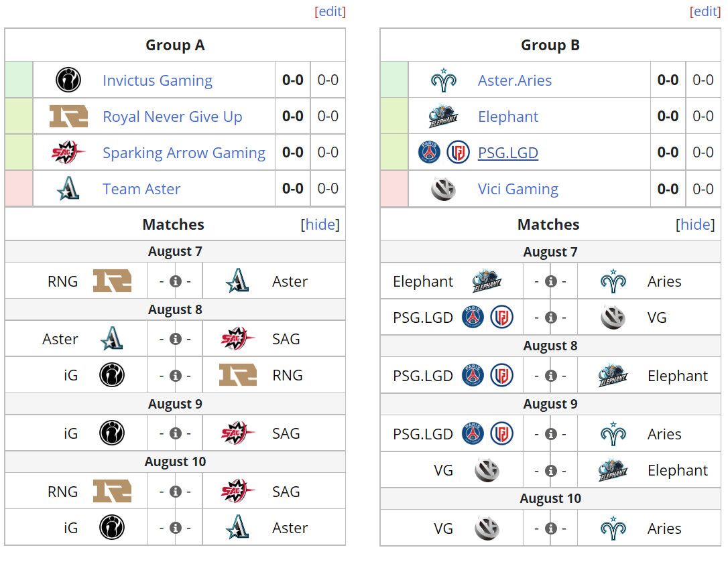Open info icon for Elephant vs Aries match
This screenshot has height=572, width=728.
(x=550, y=281)
